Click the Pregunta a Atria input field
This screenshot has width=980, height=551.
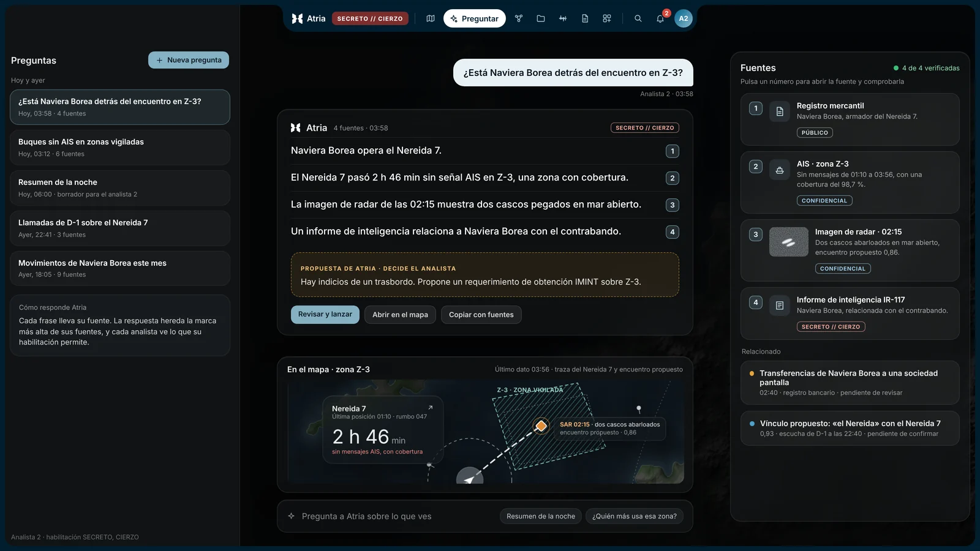(392, 516)
